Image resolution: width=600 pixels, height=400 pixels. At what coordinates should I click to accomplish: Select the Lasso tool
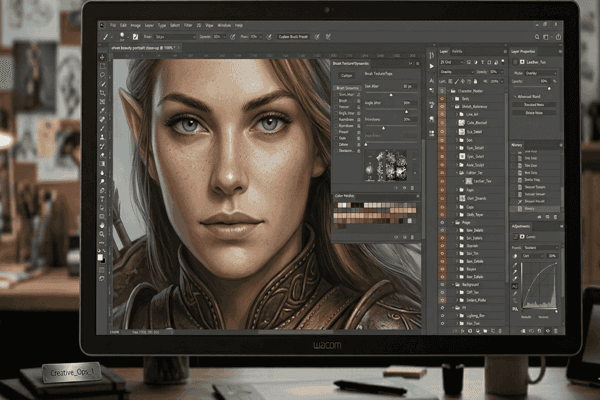coord(103,75)
